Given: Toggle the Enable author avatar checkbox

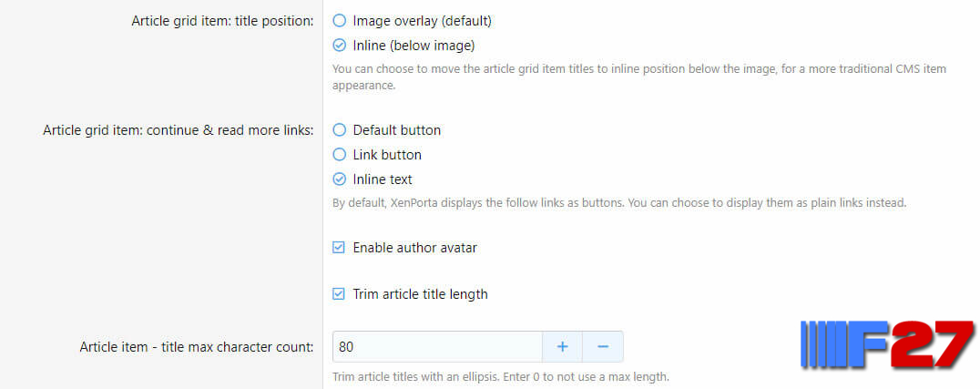Looking at the screenshot, I should pos(338,248).
